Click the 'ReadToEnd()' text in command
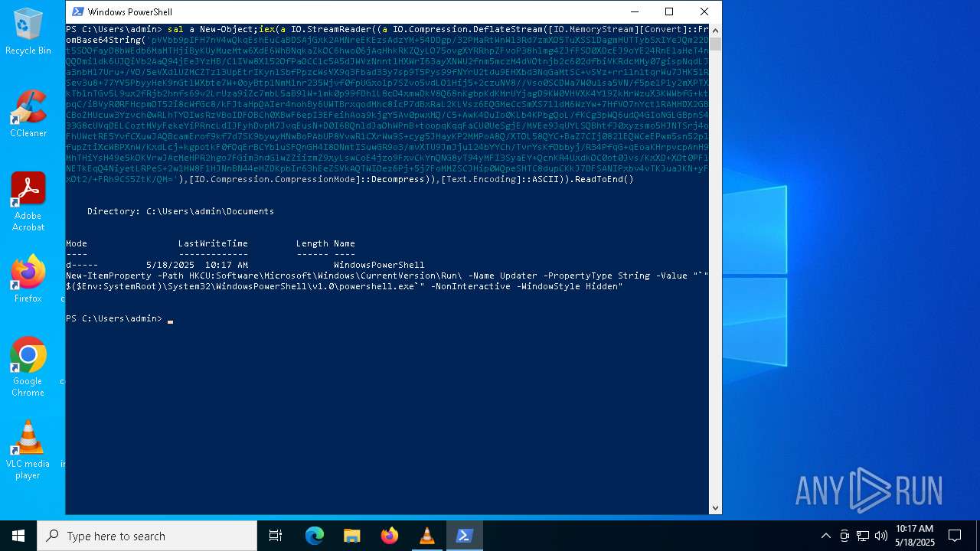The height and width of the screenshot is (551, 980). 604,179
